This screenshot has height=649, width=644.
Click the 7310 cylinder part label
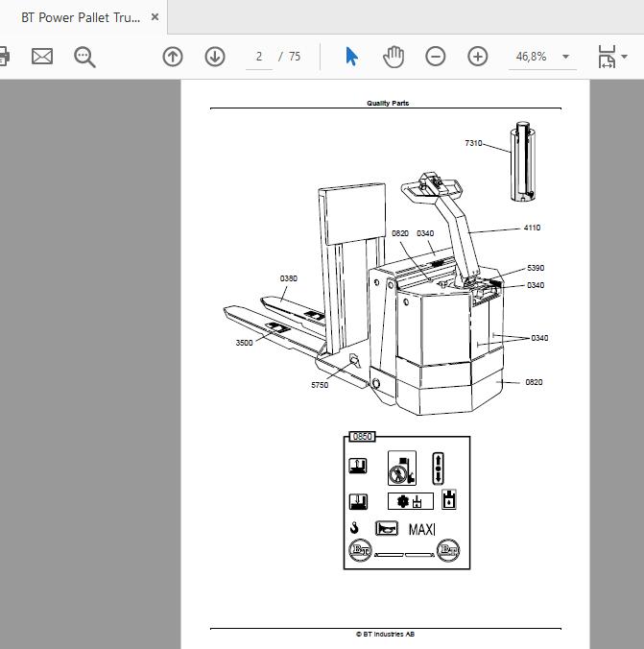coord(473,143)
